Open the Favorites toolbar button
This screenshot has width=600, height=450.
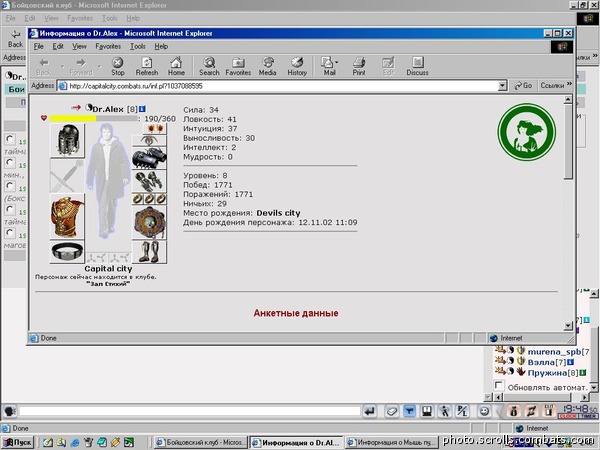pyautogui.click(x=238, y=66)
